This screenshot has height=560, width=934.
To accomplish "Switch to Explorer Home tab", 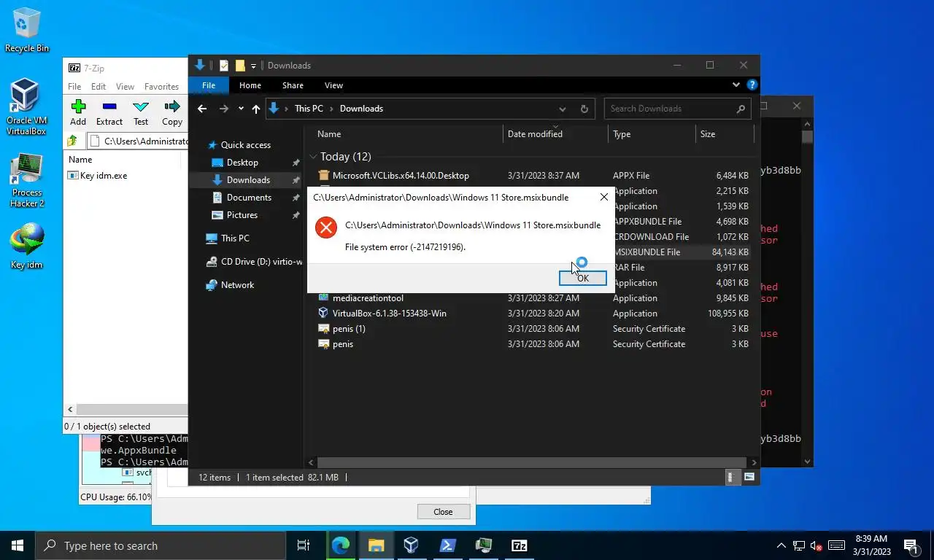I will tap(250, 85).
